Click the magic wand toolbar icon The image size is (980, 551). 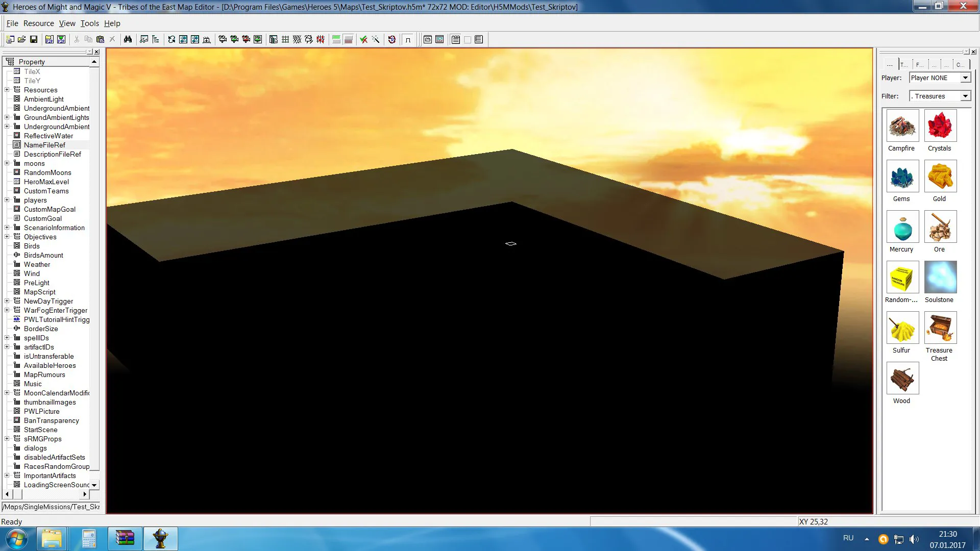376,39
